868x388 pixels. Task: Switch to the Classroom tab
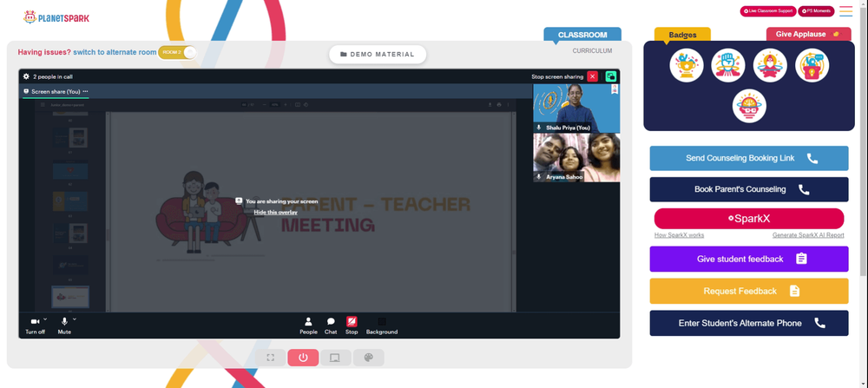click(582, 35)
